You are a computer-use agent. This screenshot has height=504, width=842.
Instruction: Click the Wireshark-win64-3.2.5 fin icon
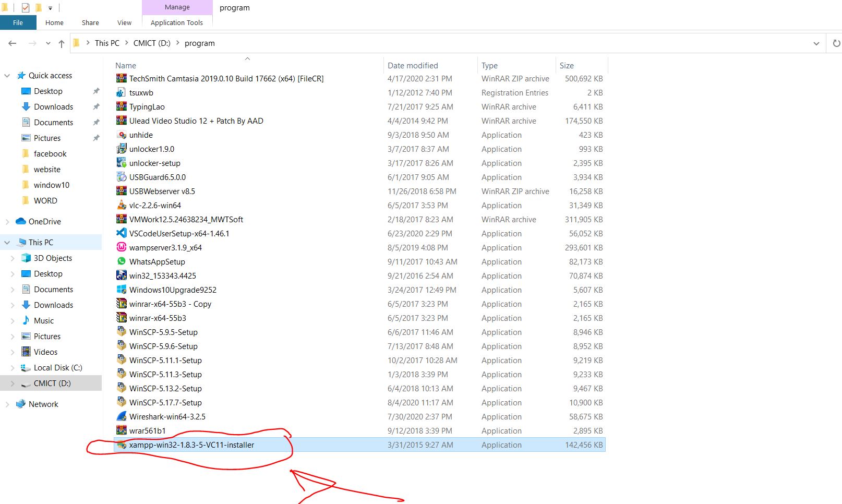[x=122, y=416]
